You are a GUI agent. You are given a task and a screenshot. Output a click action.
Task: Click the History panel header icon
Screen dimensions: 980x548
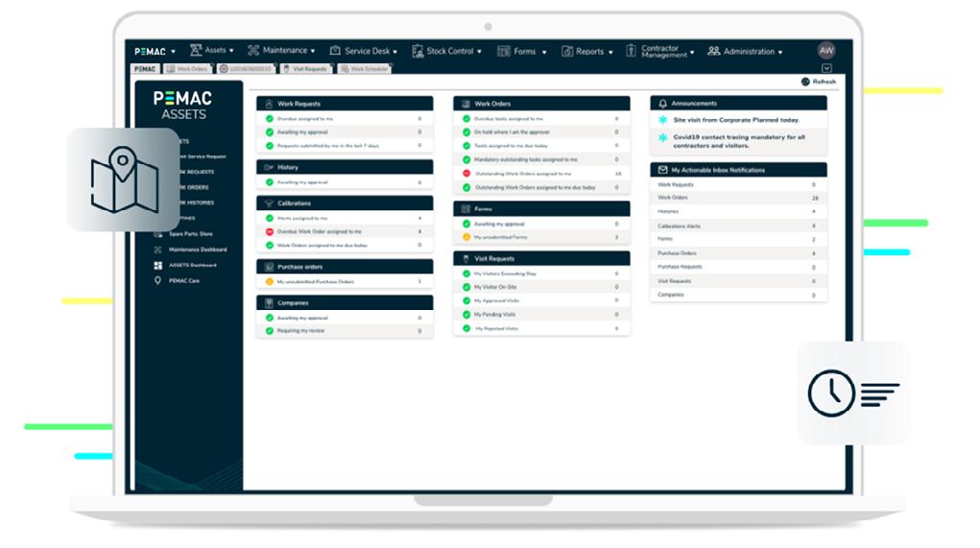click(x=269, y=167)
